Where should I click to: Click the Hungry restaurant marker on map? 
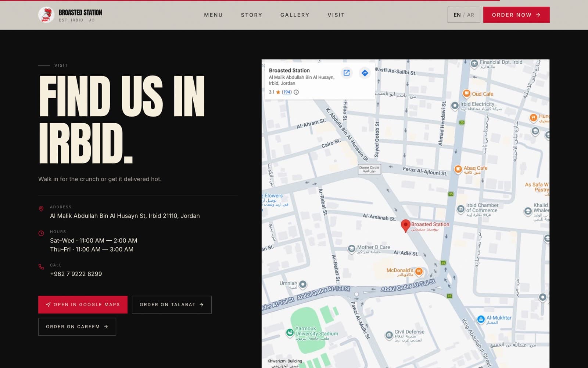point(533,118)
